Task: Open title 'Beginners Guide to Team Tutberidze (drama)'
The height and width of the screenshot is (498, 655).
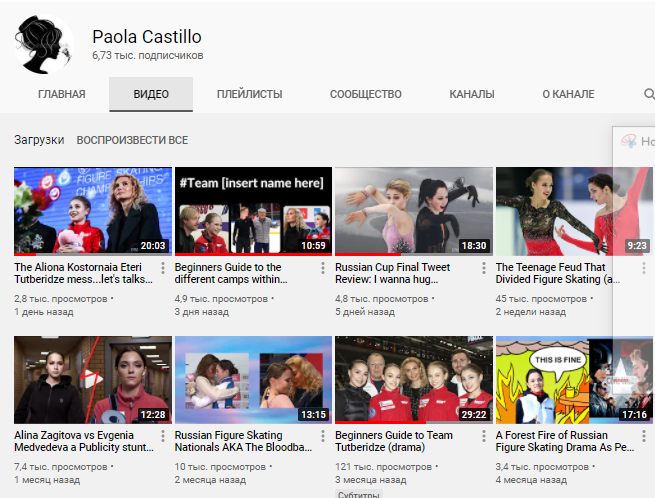Action: click(394, 441)
